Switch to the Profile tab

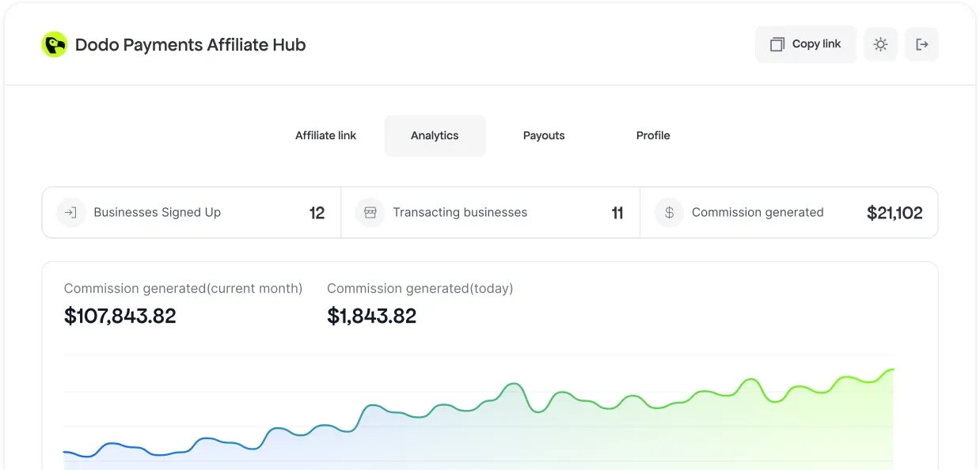coord(652,135)
